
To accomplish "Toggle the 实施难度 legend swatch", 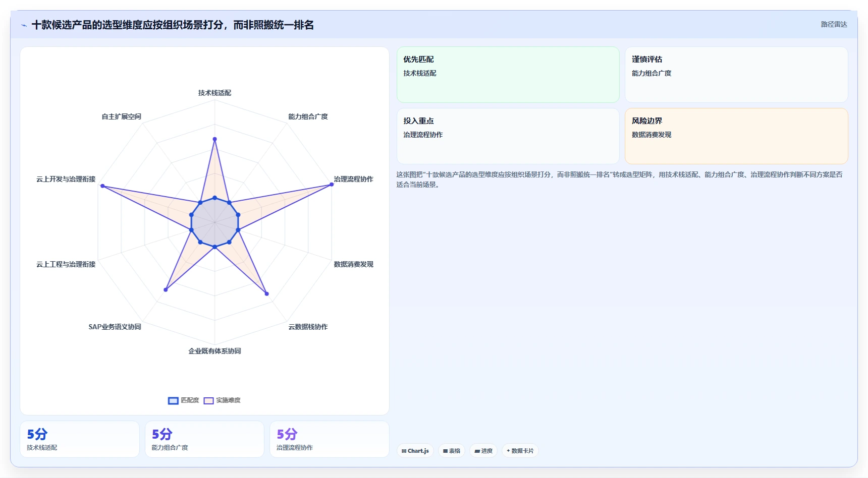I will click(208, 400).
